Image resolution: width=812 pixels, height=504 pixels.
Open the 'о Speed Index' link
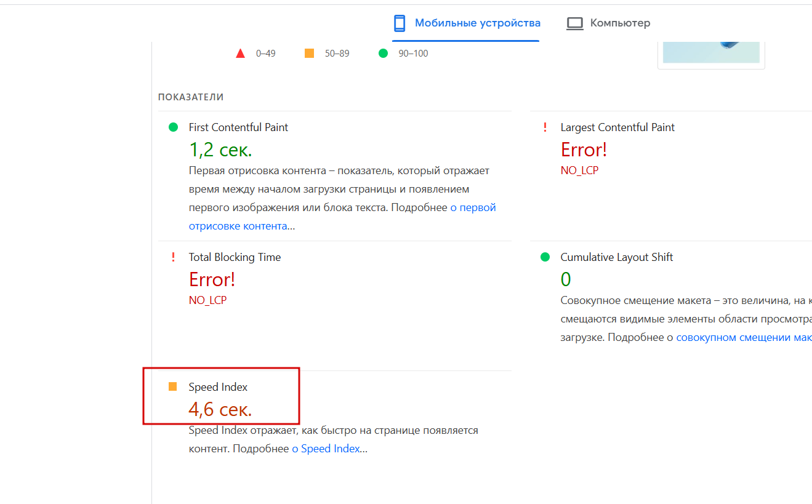tap(326, 449)
